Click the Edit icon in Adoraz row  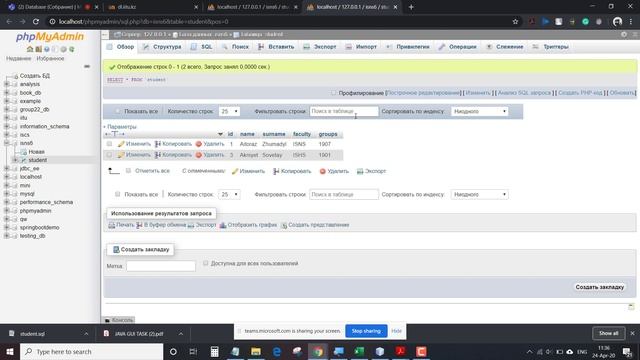[x=121, y=144]
